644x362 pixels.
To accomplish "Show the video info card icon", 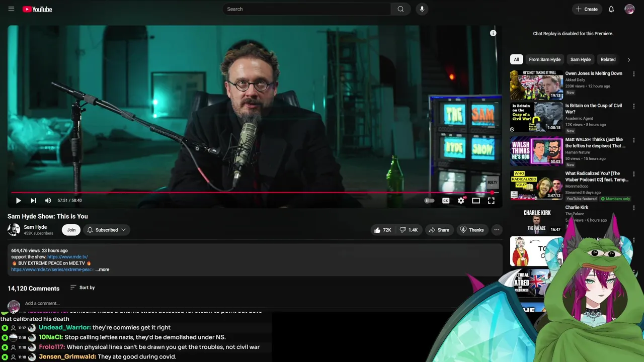I will point(493,33).
